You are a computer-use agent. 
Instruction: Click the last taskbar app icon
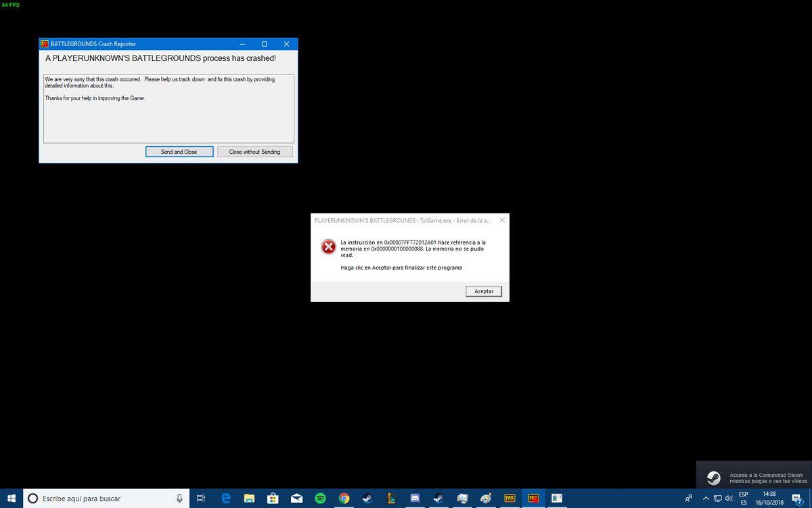557,499
